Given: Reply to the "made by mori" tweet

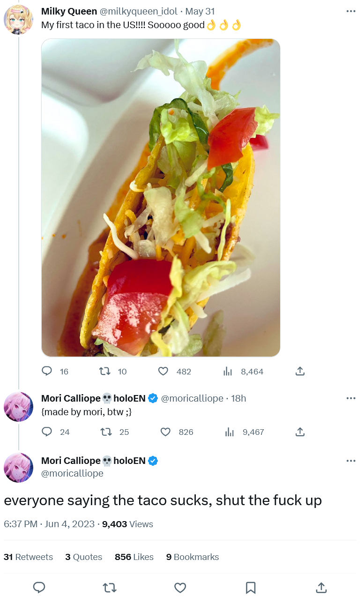Looking at the screenshot, I should [47, 432].
